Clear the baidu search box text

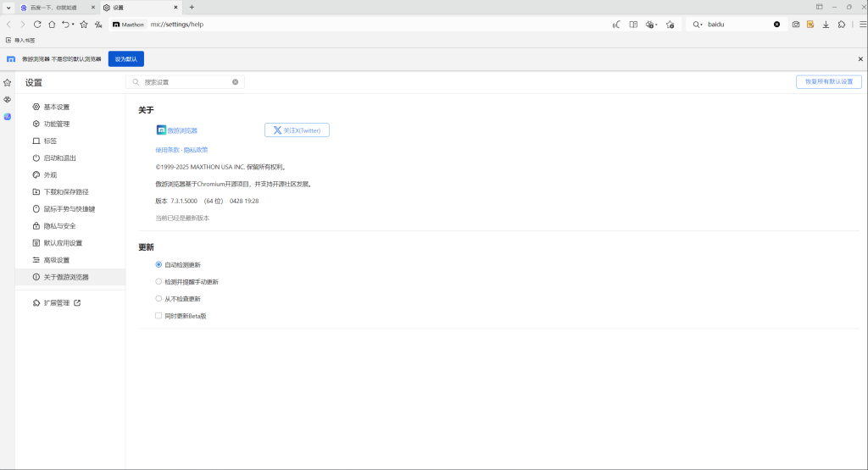(x=776, y=25)
